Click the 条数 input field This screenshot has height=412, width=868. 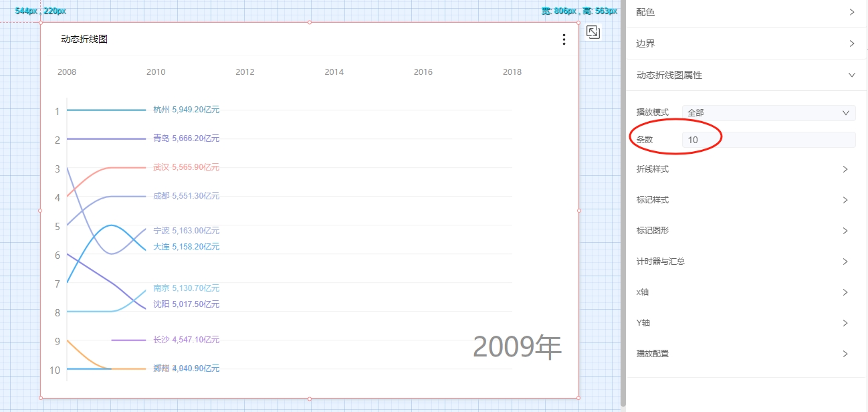point(768,140)
